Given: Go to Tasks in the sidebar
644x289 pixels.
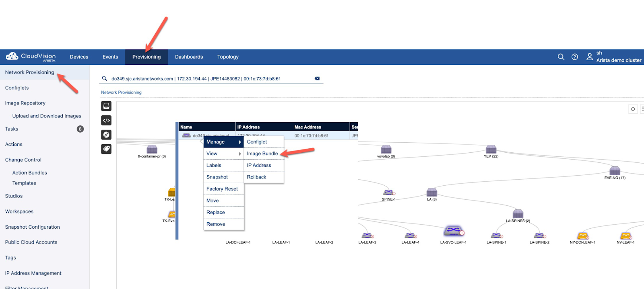Looking at the screenshot, I should point(12,129).
